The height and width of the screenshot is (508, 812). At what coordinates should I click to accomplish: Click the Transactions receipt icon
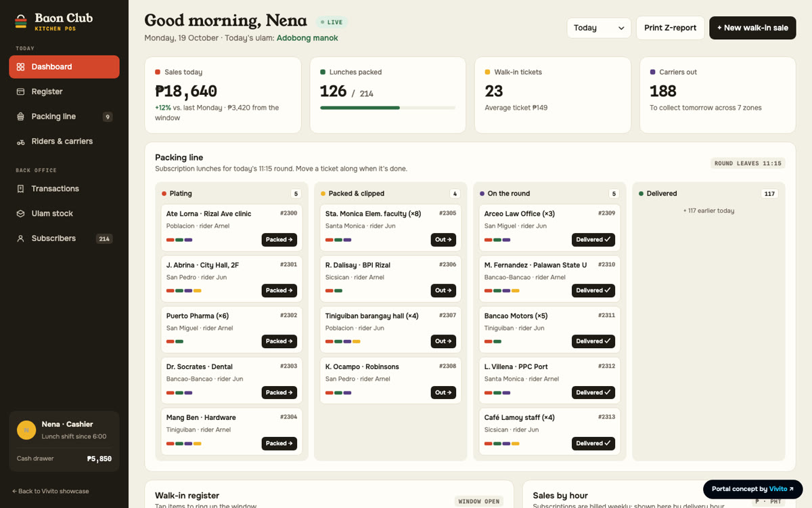[x=20, y=189]
